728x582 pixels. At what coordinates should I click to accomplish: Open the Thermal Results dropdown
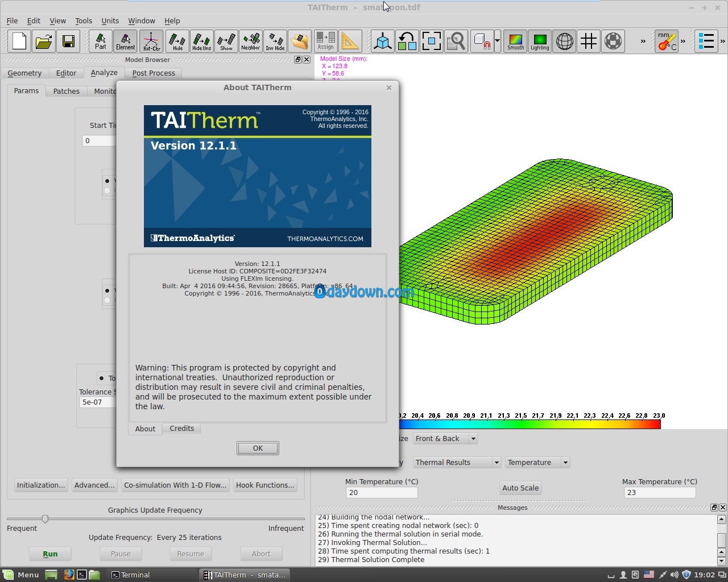pyautogui.click(x=457, y=462)
